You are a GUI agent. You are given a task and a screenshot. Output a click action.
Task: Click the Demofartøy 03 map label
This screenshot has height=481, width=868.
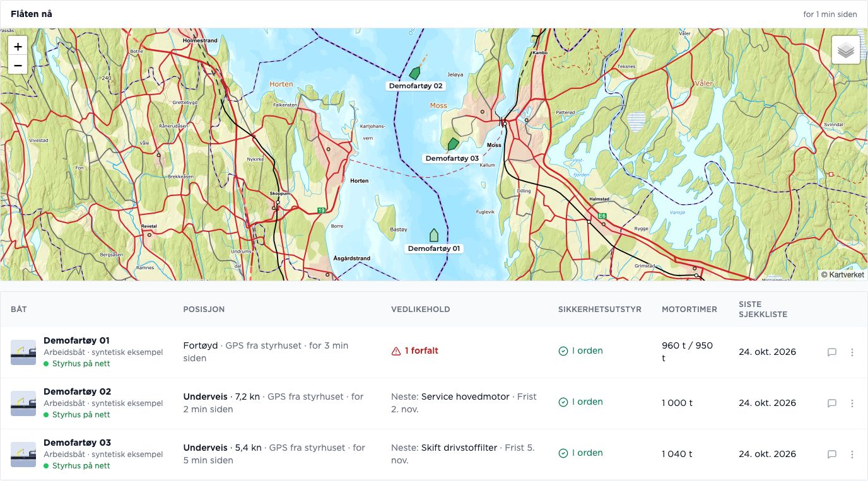coord(452,158)
